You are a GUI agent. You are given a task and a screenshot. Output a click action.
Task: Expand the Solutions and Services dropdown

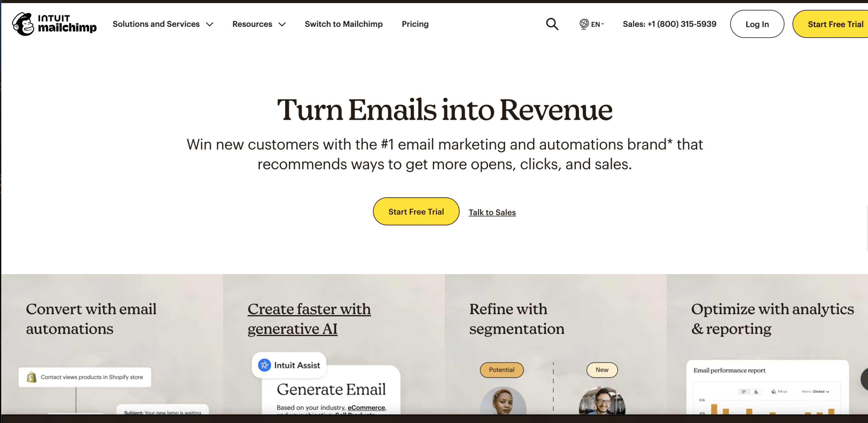coord(163,24)
